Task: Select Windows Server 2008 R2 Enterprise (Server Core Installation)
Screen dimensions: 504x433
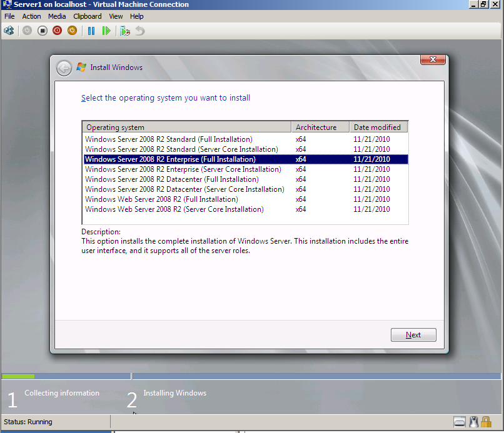Action: [x=246, y=169]
